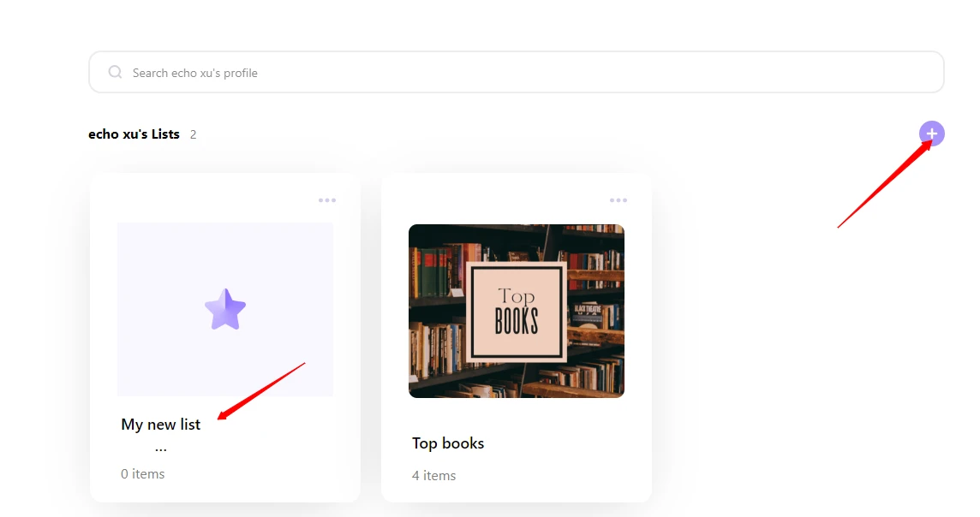Open the Top Books bookshelf cover image

517,311
